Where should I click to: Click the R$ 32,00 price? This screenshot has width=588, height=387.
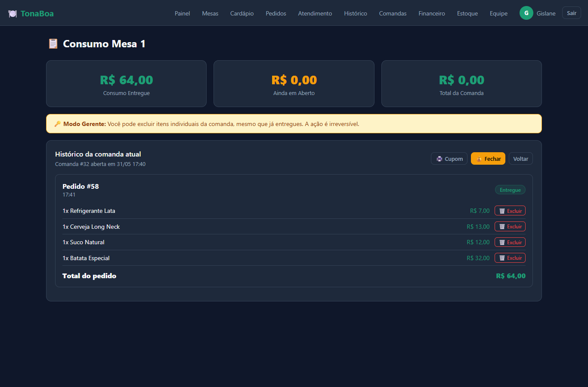pyautogui.click(x=478, y=258)
